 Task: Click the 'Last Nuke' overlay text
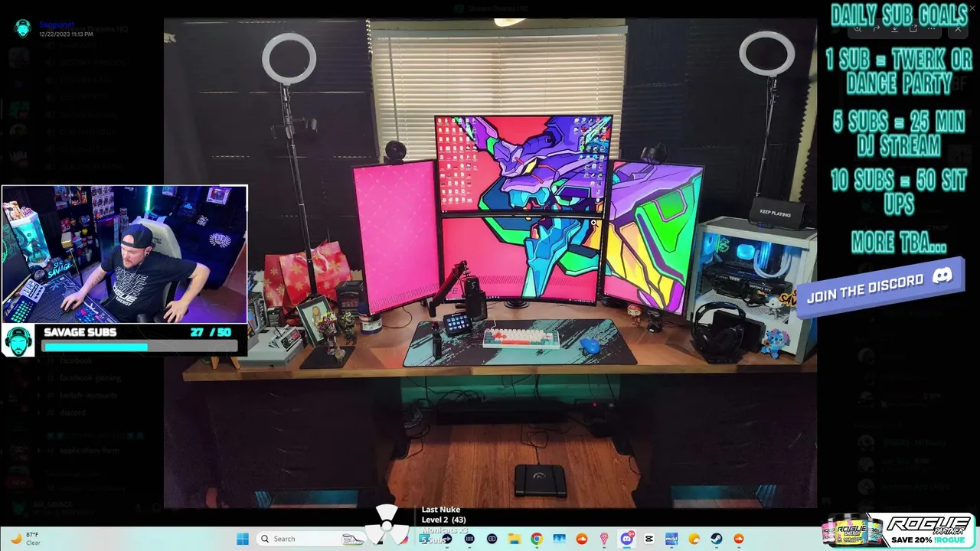[x=441, y=510]
